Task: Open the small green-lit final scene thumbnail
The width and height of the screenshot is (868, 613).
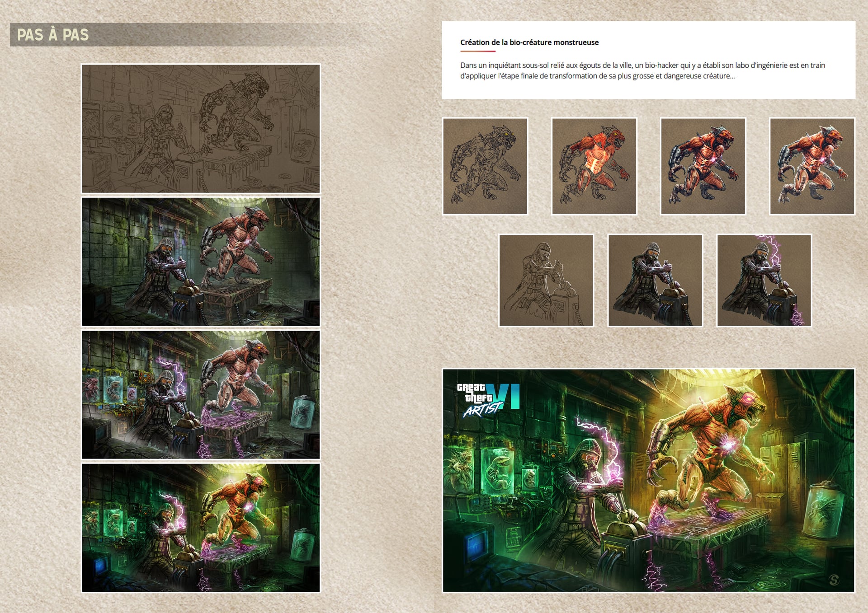Action: pyautogui.click(x=201, y=528)
